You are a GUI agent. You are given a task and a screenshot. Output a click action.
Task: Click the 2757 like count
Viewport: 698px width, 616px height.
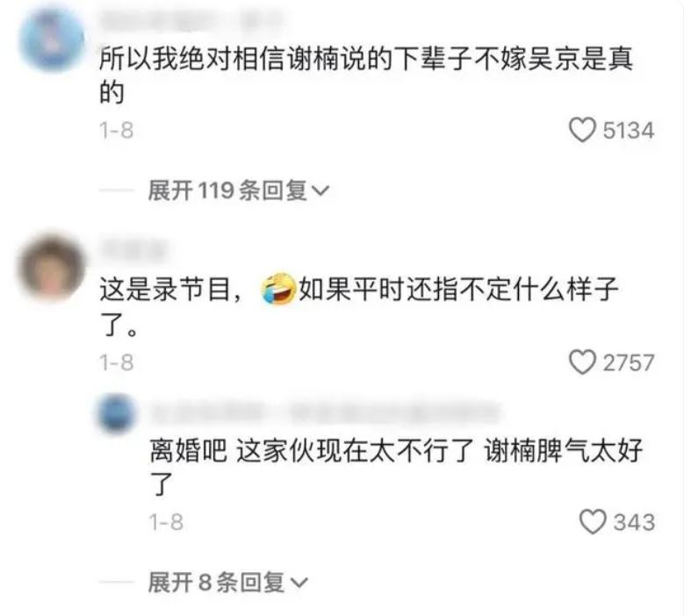628,362
